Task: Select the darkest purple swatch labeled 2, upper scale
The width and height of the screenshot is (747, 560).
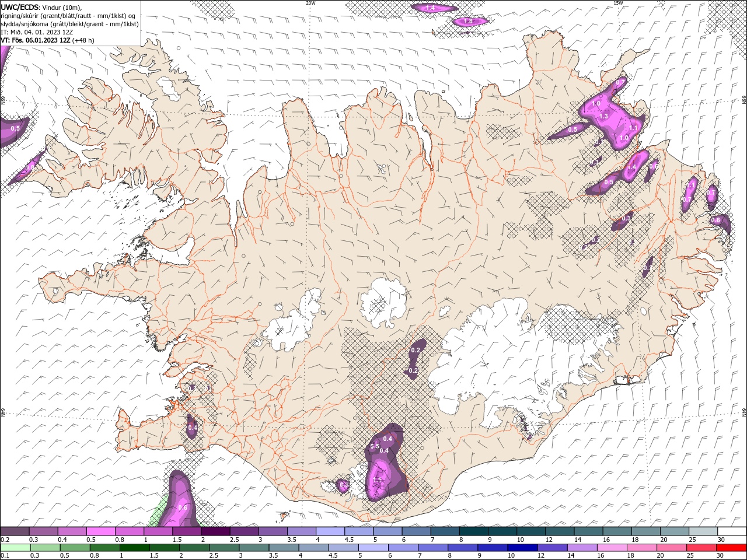Action: tap(215, 531)
